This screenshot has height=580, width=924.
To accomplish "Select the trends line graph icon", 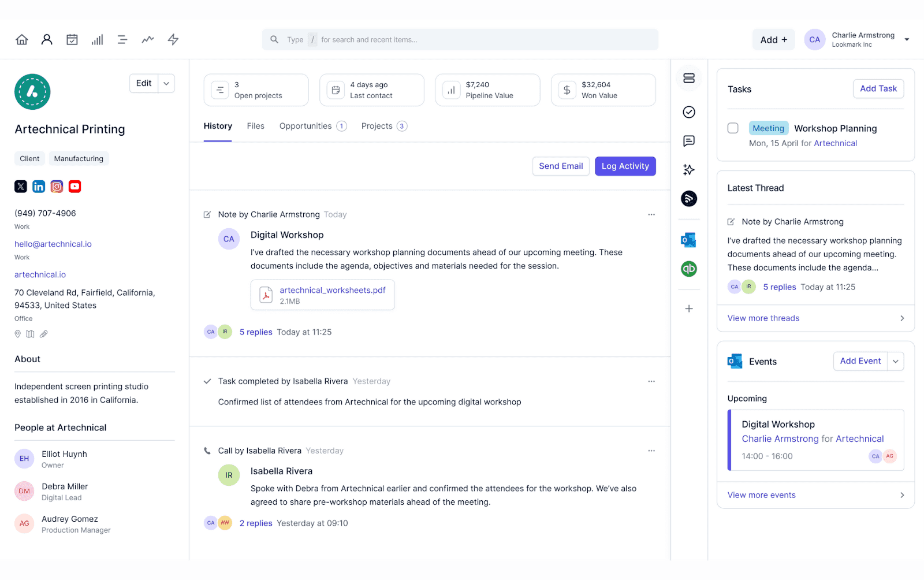I will (147, 39).
